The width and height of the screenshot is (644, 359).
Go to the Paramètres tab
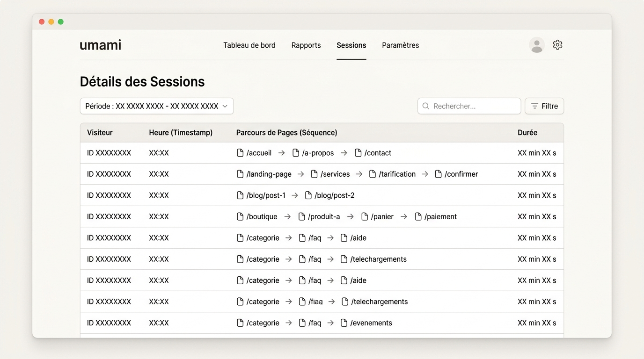pos(401,45)
